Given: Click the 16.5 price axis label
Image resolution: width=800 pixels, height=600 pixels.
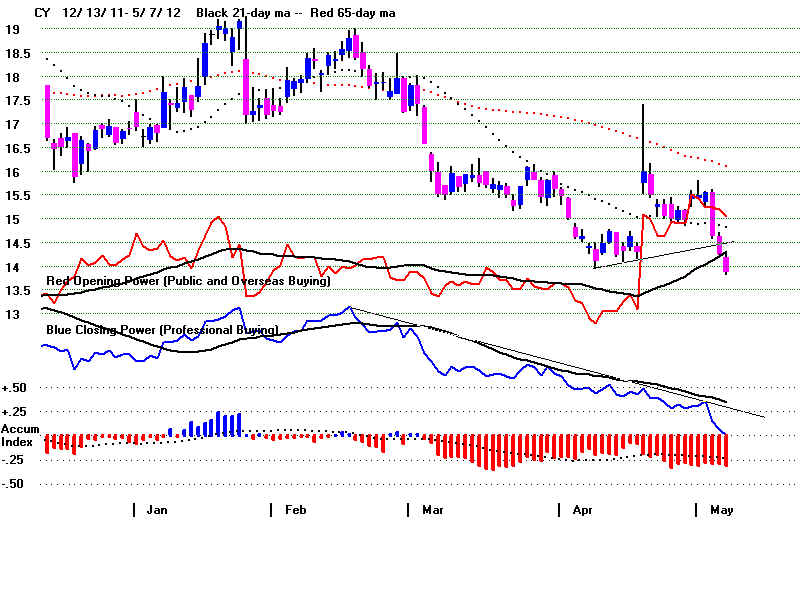Looking at the screenshot, I should (x=18, y=148).
